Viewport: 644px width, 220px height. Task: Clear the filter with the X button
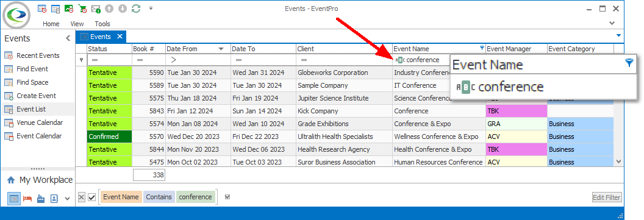pos(81,197)
